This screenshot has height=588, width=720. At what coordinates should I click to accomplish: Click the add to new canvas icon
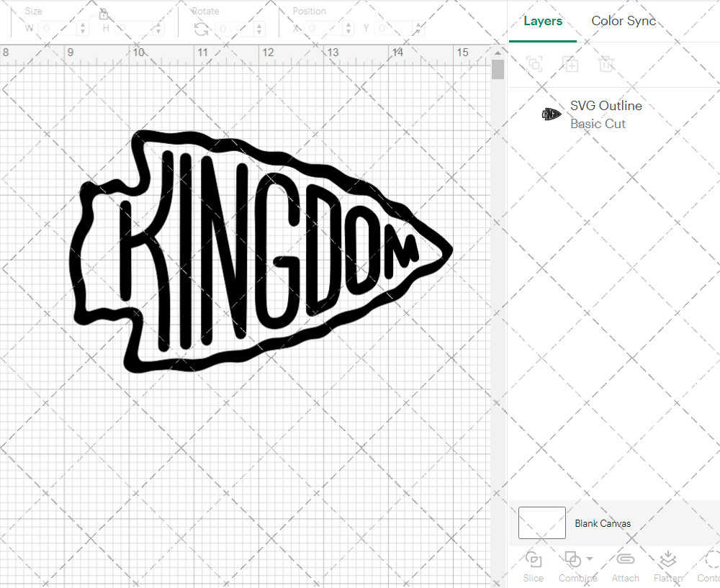tap(570, 64)
